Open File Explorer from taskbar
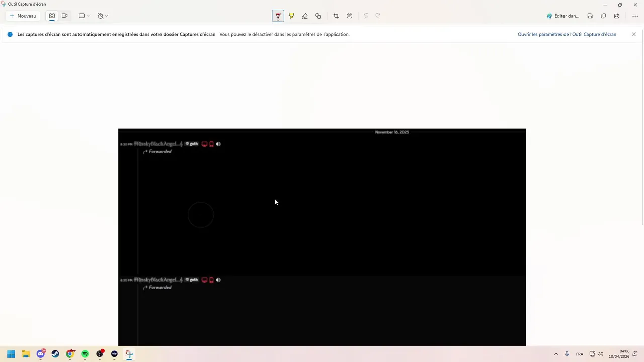Viewport: 644px width, 362px height. click(x=26, y=354)
